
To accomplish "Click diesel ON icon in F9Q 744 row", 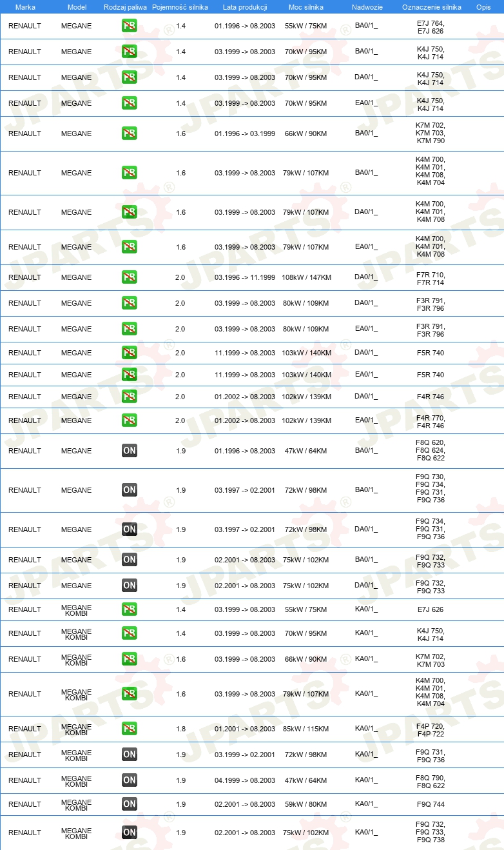I will (130, 804).
